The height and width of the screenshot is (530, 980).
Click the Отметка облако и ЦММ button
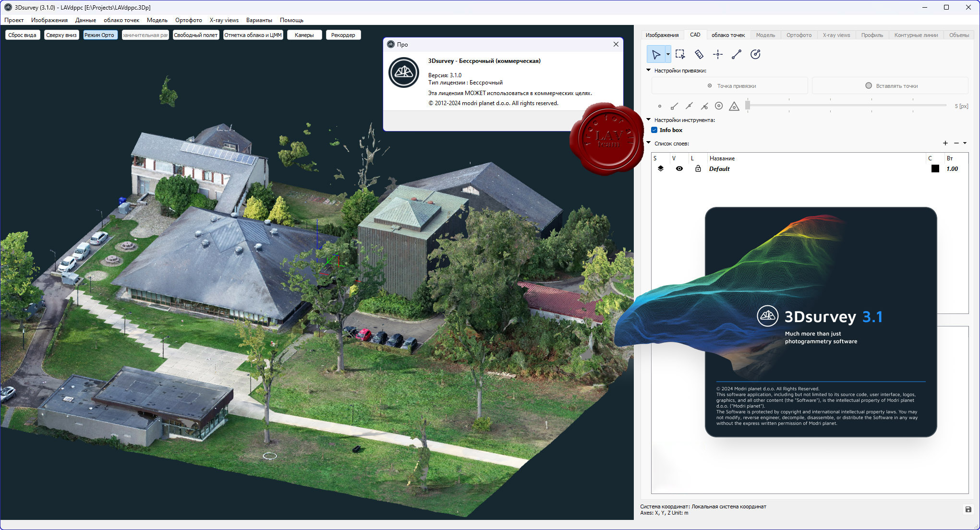tap(253, 35)
